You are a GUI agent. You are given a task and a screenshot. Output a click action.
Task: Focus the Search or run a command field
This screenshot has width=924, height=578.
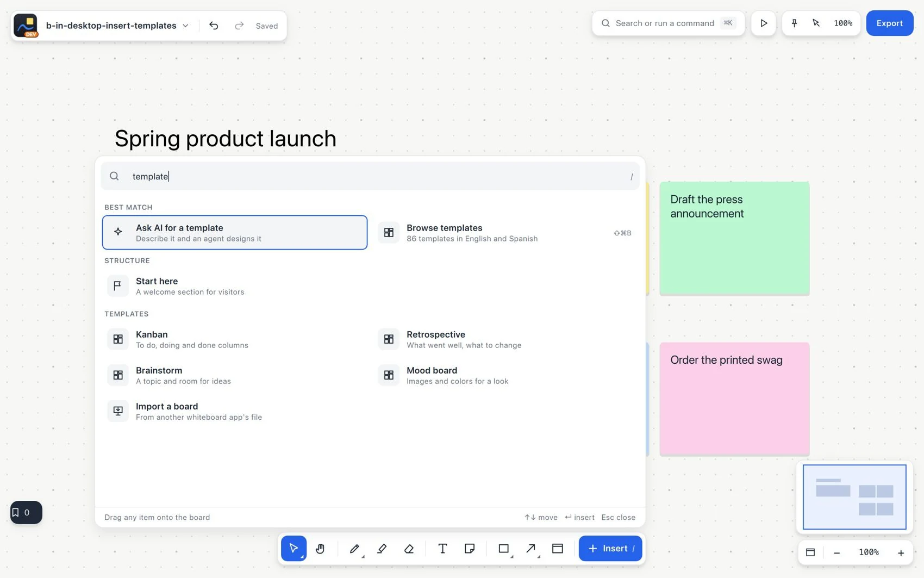tap(668, 23)
